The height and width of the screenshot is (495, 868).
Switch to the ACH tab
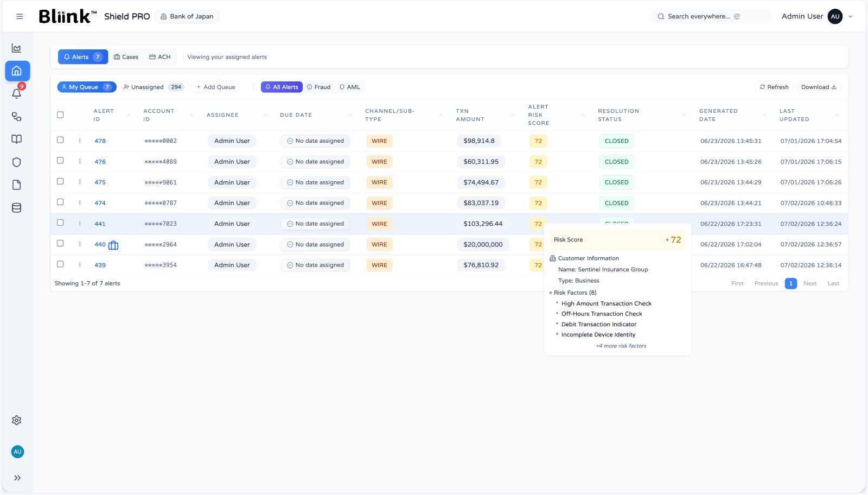click(160, 57)
